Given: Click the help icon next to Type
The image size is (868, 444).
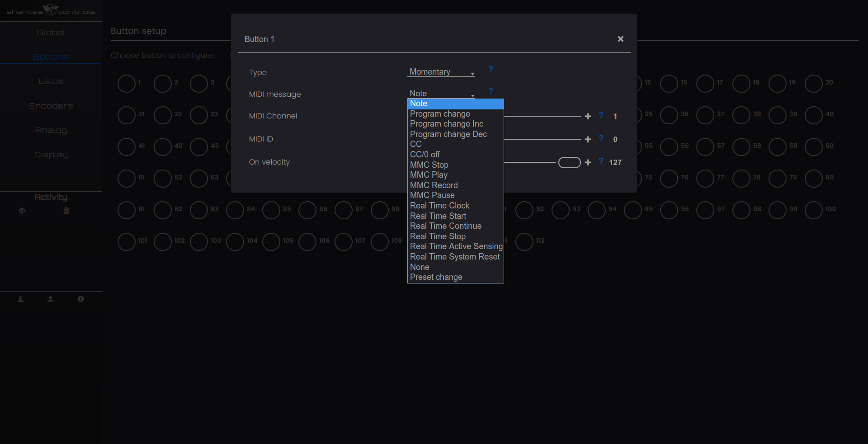Looking at the screenshot, I should (x=491, y=70).
